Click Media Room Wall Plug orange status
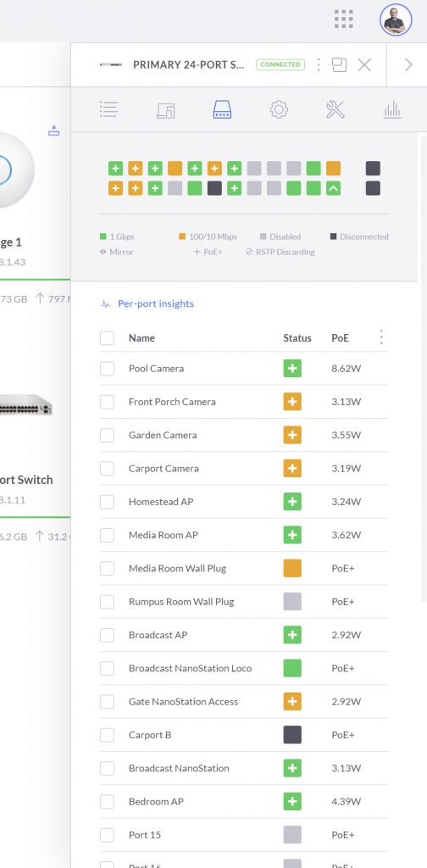 [x=292, y=569]
